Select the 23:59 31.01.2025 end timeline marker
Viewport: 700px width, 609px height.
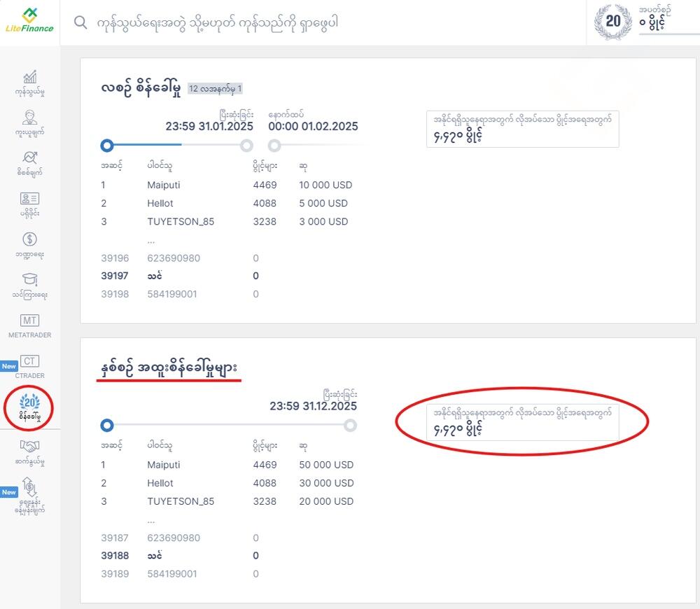click(x=246, y=146)
